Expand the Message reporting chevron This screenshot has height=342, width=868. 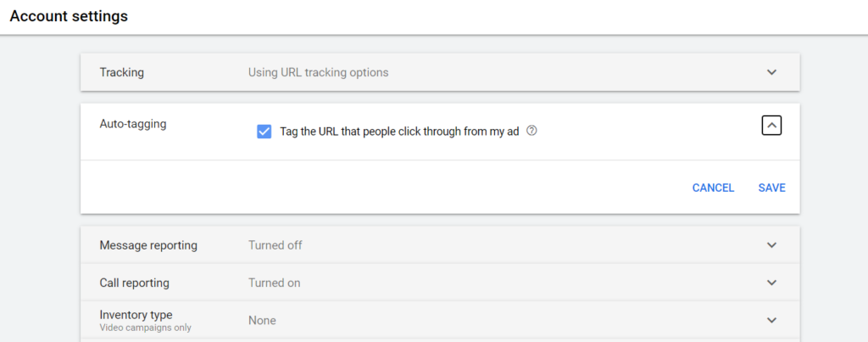click(x=771, y=245)
